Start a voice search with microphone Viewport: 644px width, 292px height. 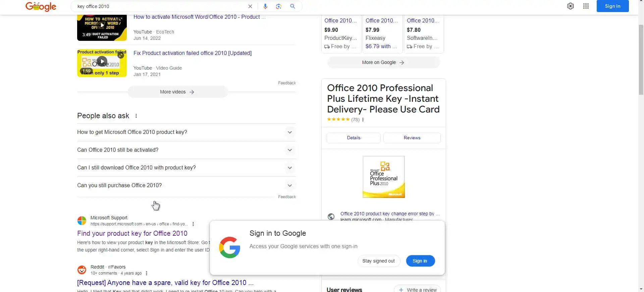coord(265,6)
